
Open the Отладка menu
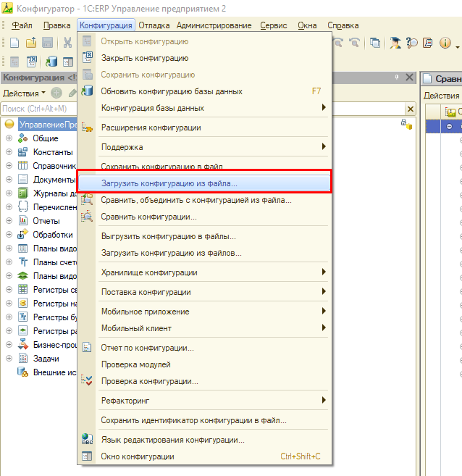[x=154, y=25]
